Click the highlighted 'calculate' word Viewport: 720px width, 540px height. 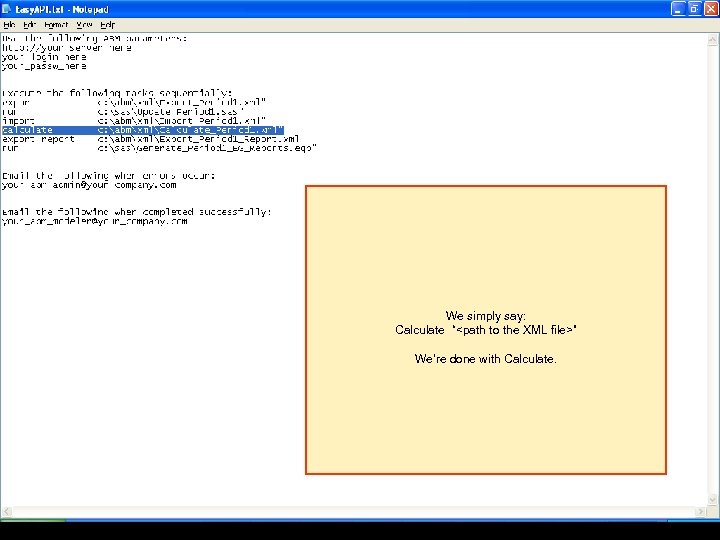27,130
